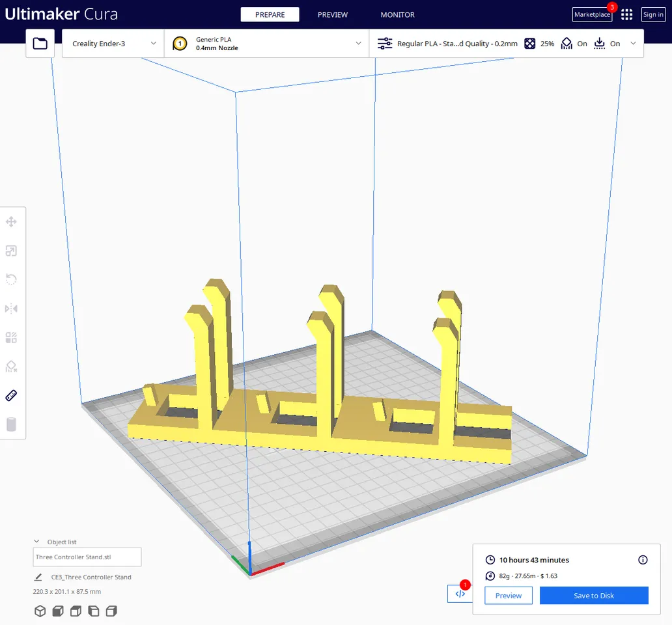Image resolution: width=672 pixels, height=625 pixels.
Task: Open the Creality Ender-3 printer dropdown
Action: (x=113, y=43)
